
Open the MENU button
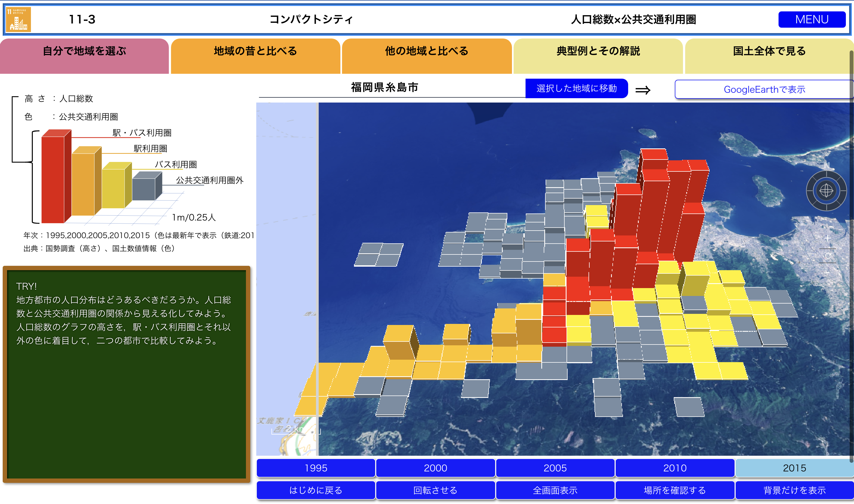(812, 19)
